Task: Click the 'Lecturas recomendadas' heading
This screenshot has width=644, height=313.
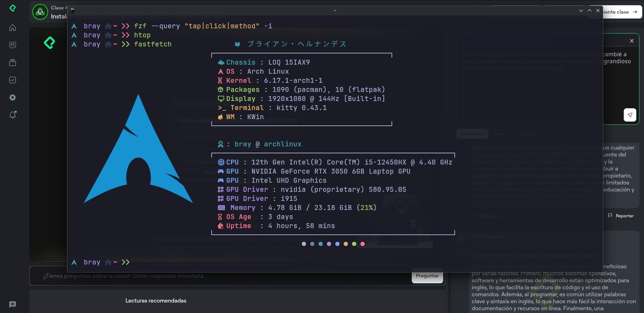Action: (x=156, y=301)
